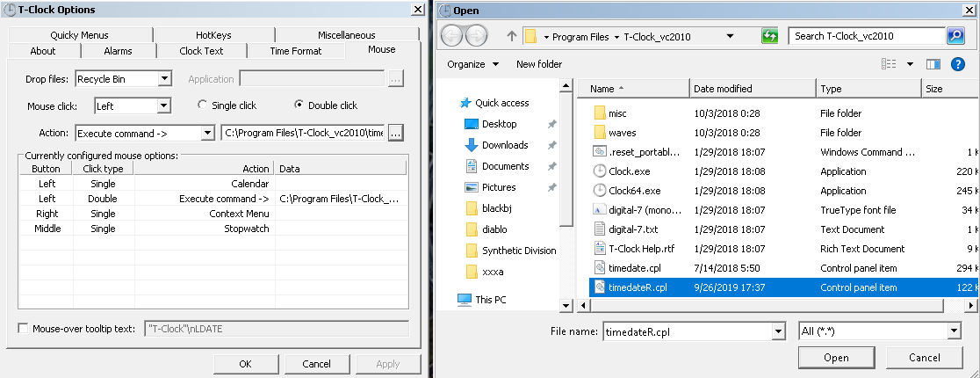
Task: Click the Back arrow in Open dialog
Action: click(x=452, y=36)
